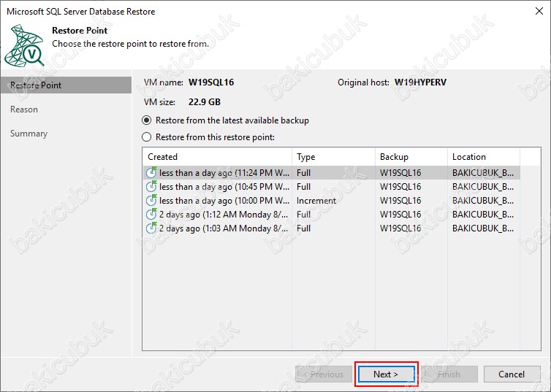Viewport: 551px width, 392px height.
Task: Click BAKICUBUK_B... location in 11:24 PM row
Action: [x=483, y=173]
